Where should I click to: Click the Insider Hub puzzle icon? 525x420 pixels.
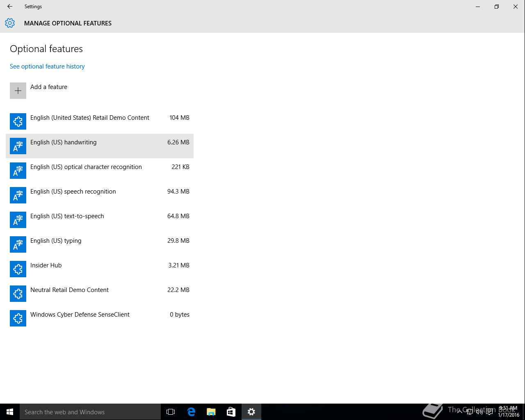18,269
